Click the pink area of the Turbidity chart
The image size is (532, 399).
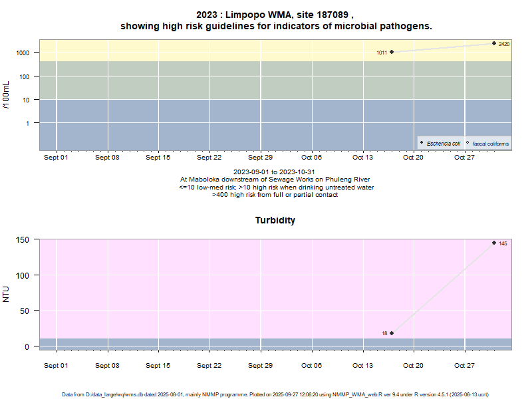(x=199, y=286)
